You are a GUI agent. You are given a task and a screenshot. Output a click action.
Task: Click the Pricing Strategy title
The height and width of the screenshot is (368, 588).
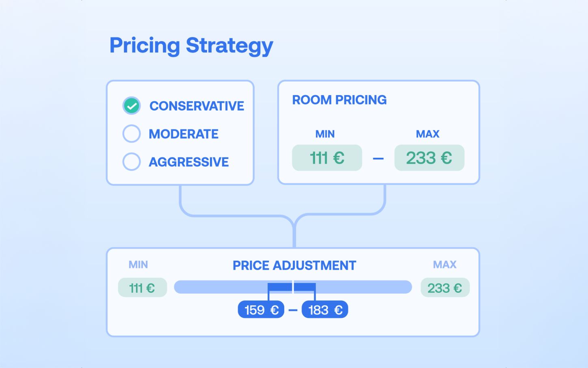click(191, 46)
